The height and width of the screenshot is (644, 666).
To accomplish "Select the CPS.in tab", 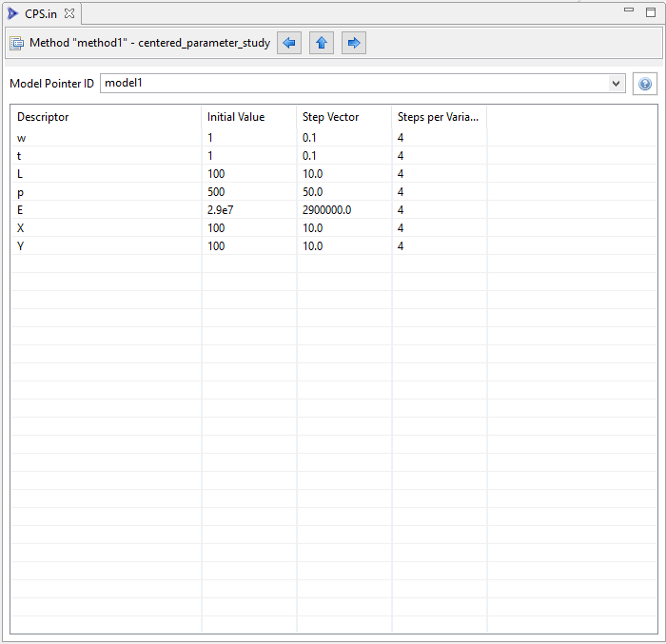I will [x=41, y=12].
